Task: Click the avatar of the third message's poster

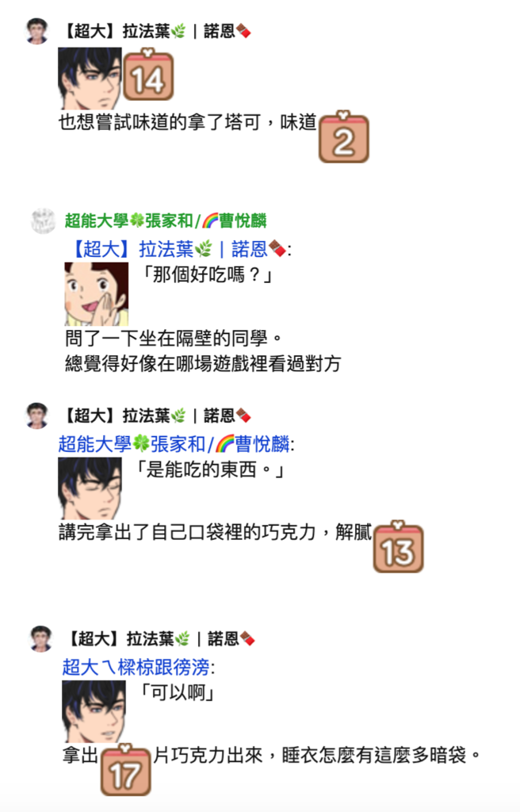Action: coord(37,416)
